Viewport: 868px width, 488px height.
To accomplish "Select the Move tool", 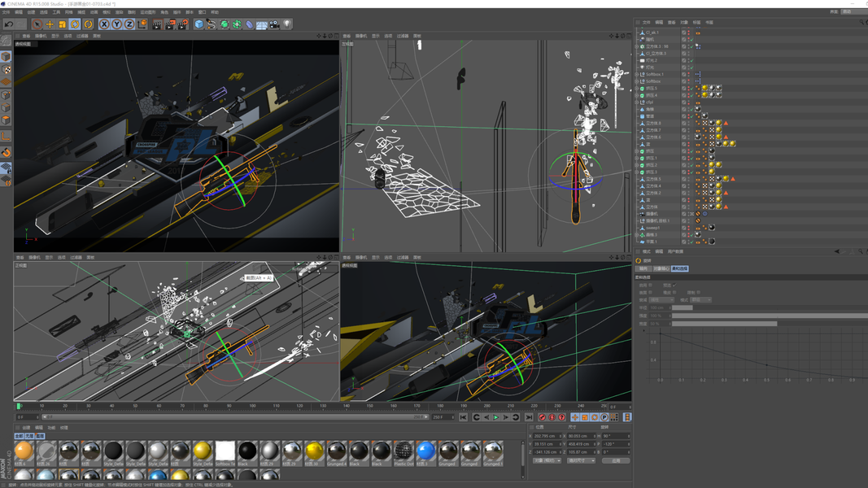I will coord(50,24).
